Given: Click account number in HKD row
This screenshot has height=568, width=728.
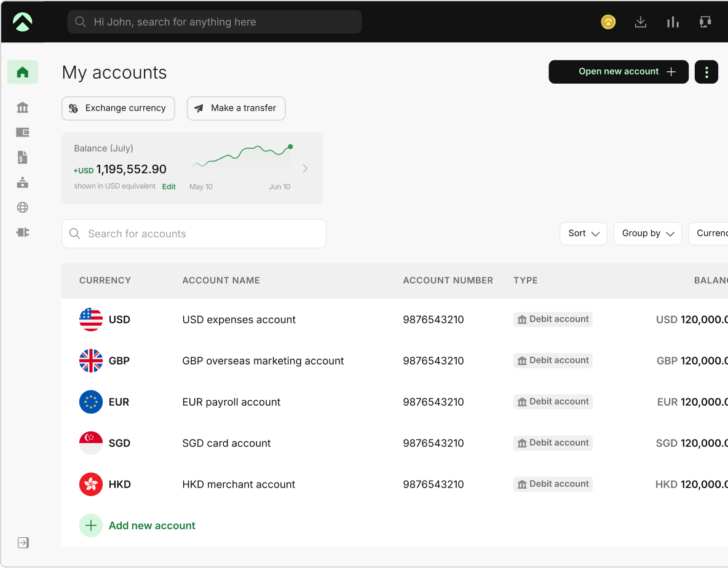Looking at the screenshot, I should coord(433,484).
